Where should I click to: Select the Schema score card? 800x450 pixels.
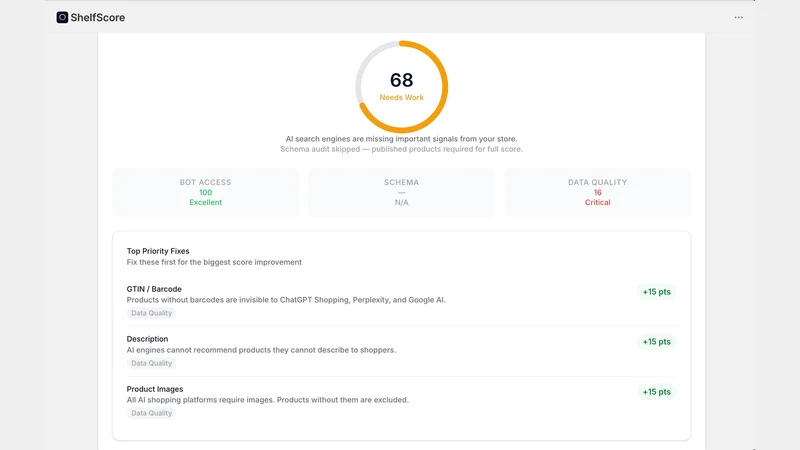coord(402,192)
